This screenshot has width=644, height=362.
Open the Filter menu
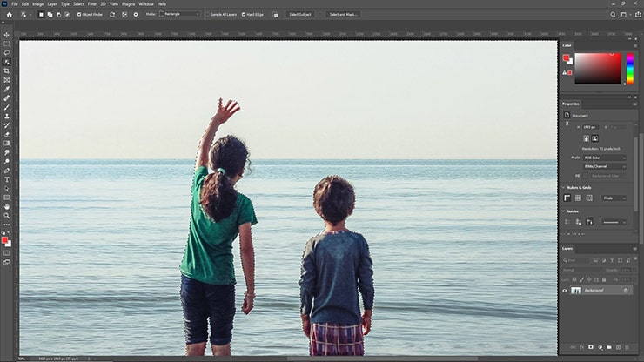point(92,4)
